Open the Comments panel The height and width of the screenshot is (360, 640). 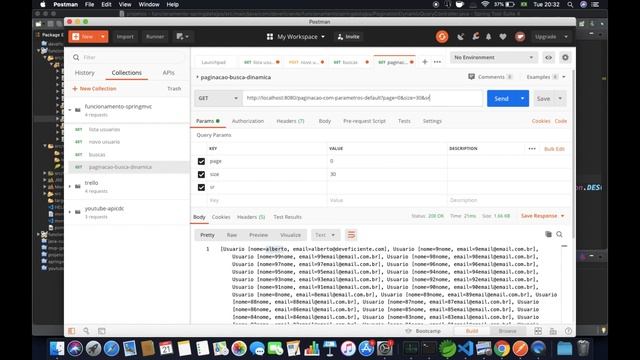point(490,77)
